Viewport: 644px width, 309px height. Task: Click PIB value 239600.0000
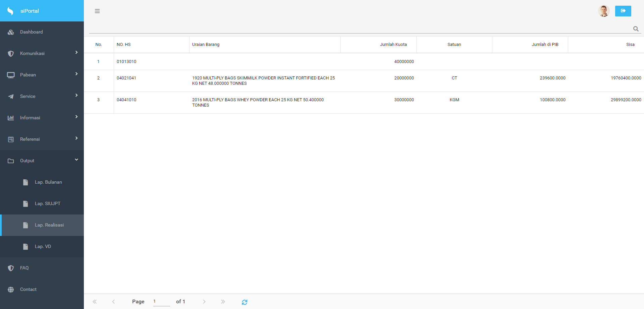(552, 78)
